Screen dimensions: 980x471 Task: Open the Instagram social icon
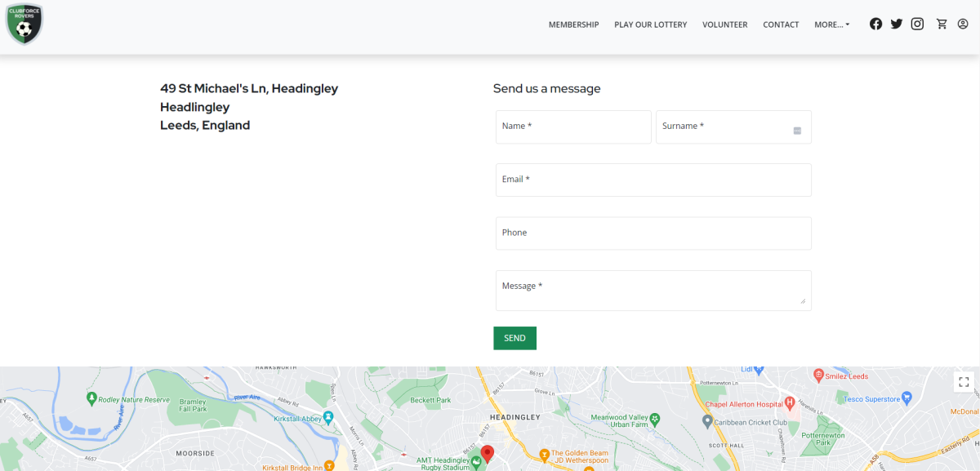pyautogui.click(x=917, y=24)
